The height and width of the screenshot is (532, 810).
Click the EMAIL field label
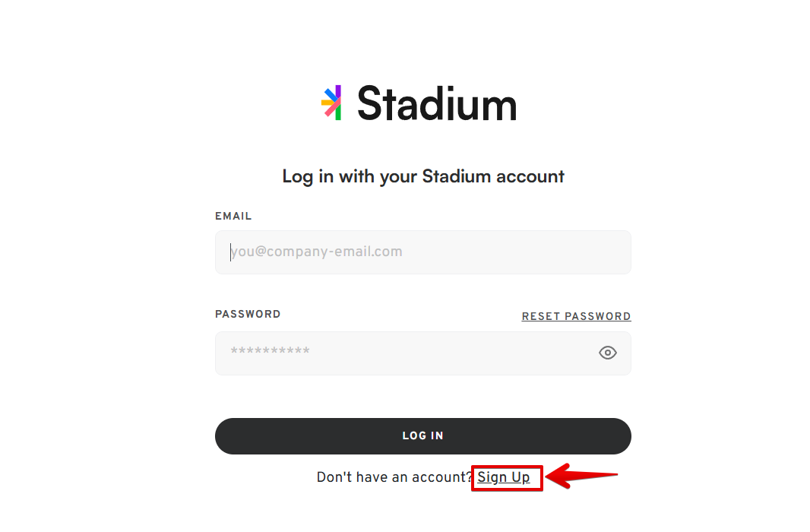click(233, 216)
